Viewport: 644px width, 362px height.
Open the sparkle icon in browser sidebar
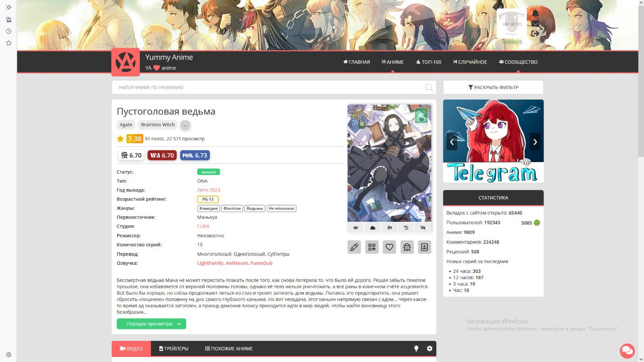9,7
